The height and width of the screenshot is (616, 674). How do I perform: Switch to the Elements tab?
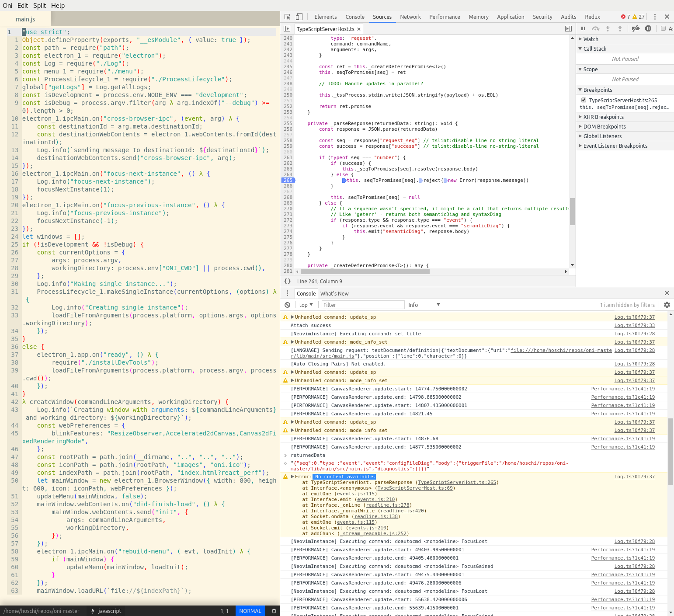coord(326,17)
